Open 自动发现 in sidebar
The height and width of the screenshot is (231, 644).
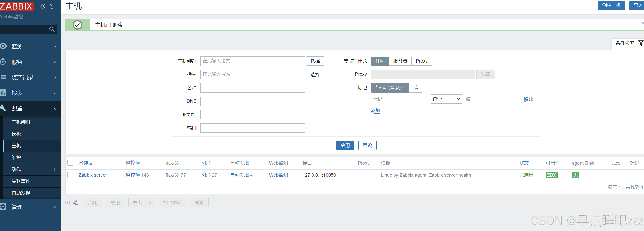coord(21,193)
